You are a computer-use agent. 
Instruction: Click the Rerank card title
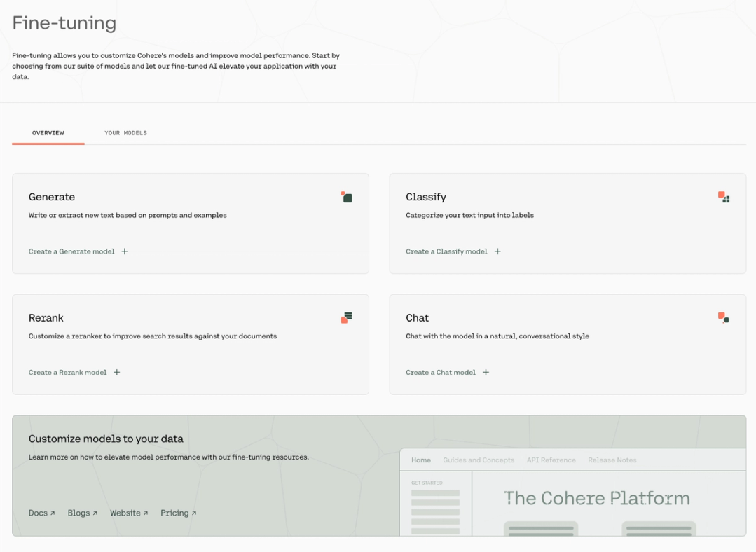pyautogui.click(x=46, y=318)
